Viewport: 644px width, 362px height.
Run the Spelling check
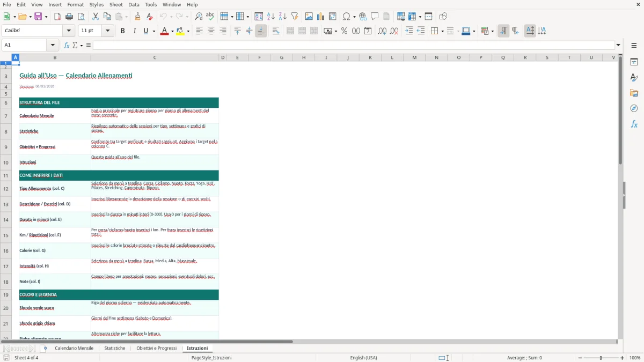point(210,17)
